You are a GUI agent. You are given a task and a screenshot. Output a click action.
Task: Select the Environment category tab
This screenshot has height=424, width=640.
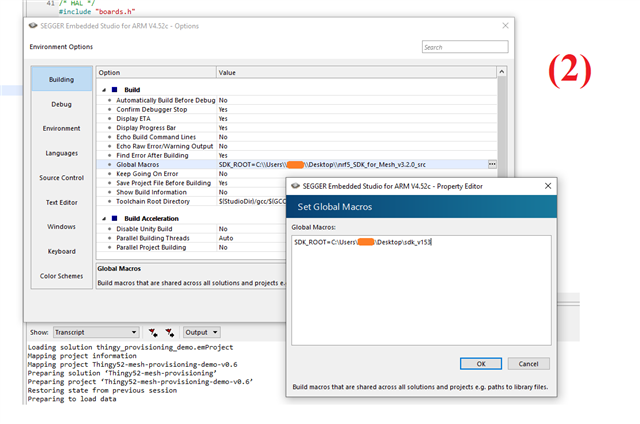click(62, 129)
